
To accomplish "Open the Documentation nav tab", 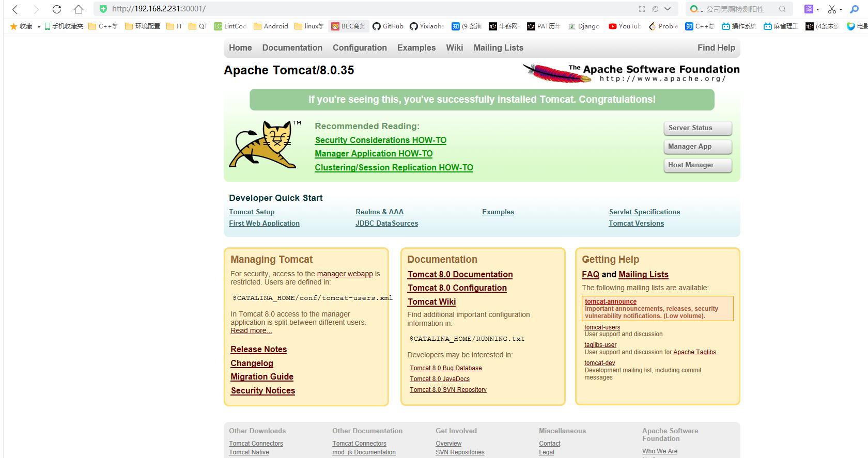I will coord(292,48).
